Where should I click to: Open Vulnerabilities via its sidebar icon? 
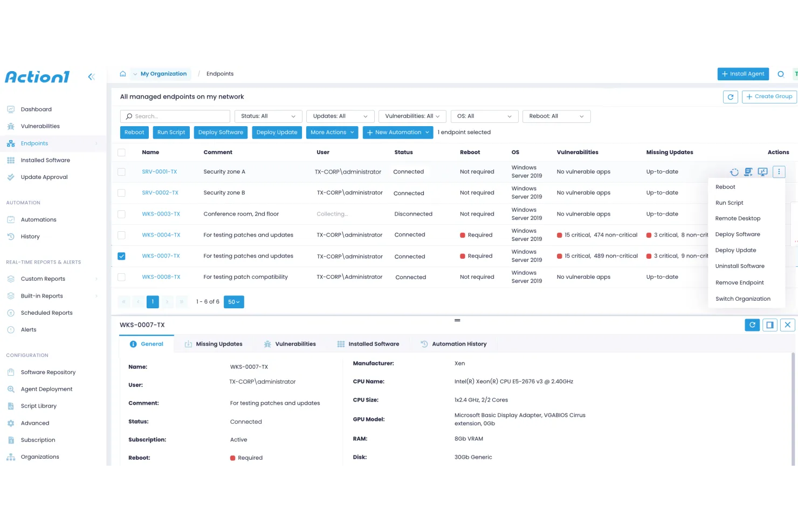(11, 126)
